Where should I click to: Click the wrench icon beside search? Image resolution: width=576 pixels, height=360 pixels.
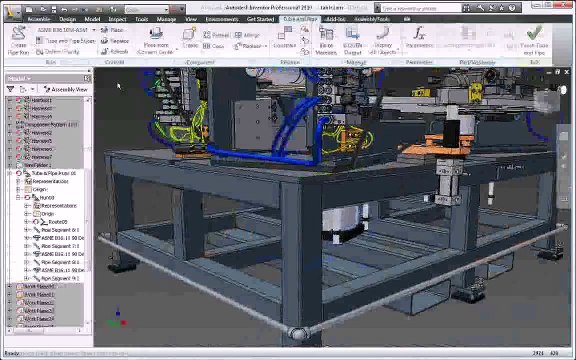tap(480, 8)
